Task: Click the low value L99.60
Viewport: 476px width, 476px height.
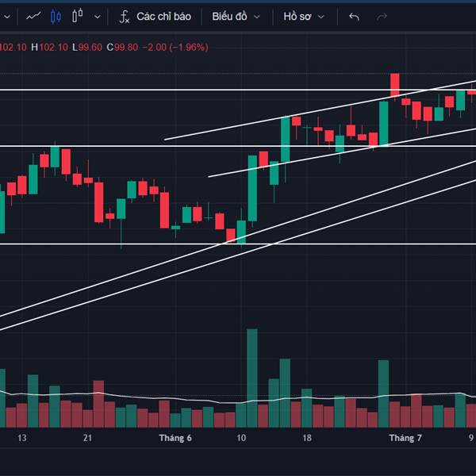Action: click(x=87, y=48)
